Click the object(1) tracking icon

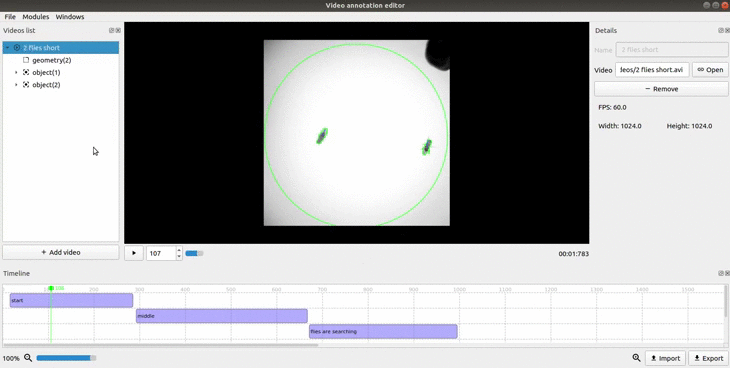click(26, 72)
